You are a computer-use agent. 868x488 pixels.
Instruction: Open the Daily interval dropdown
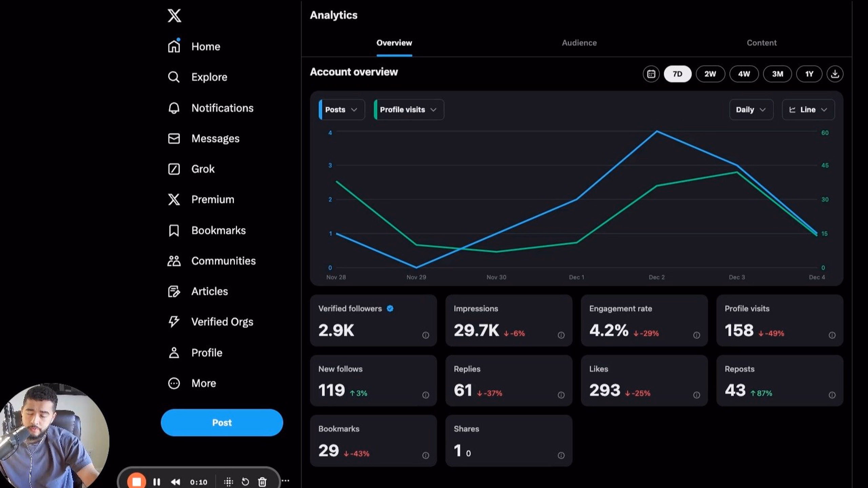point(751,110)
